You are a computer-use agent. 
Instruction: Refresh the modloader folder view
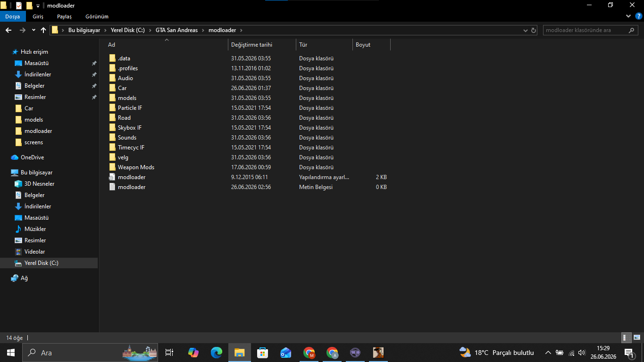pyautogui.click(x=534, y=30)
